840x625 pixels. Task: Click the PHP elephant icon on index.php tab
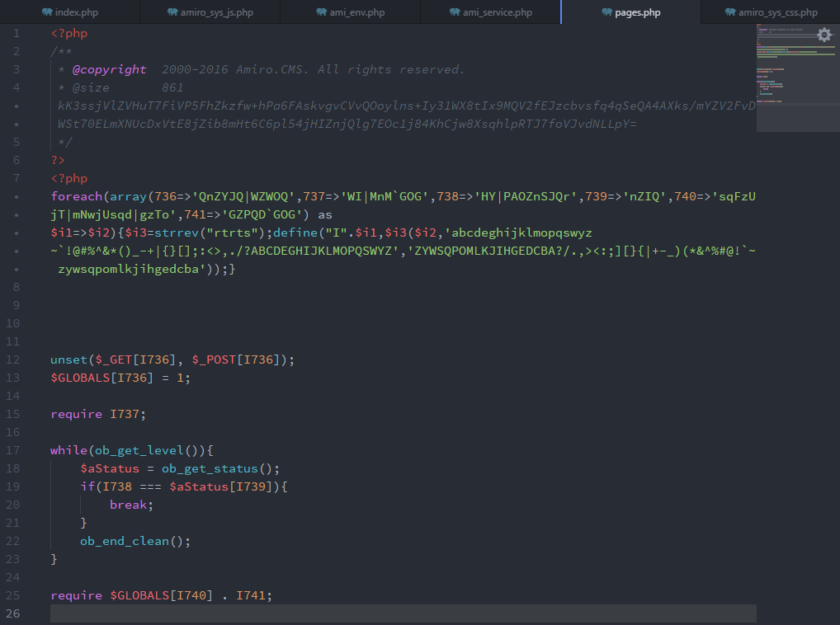tap(47, 12)
